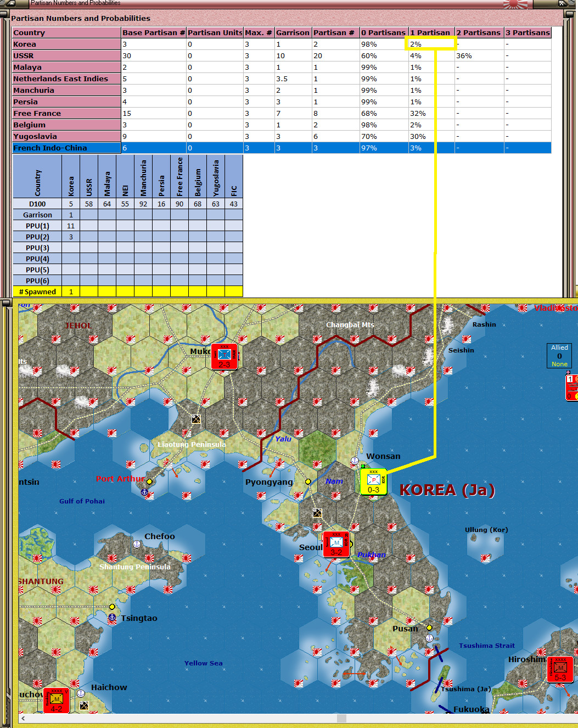Image resolution: width=578 pixels, height=728 pixels.
Task: Click the rotated Free France column header
Action: 179,176
